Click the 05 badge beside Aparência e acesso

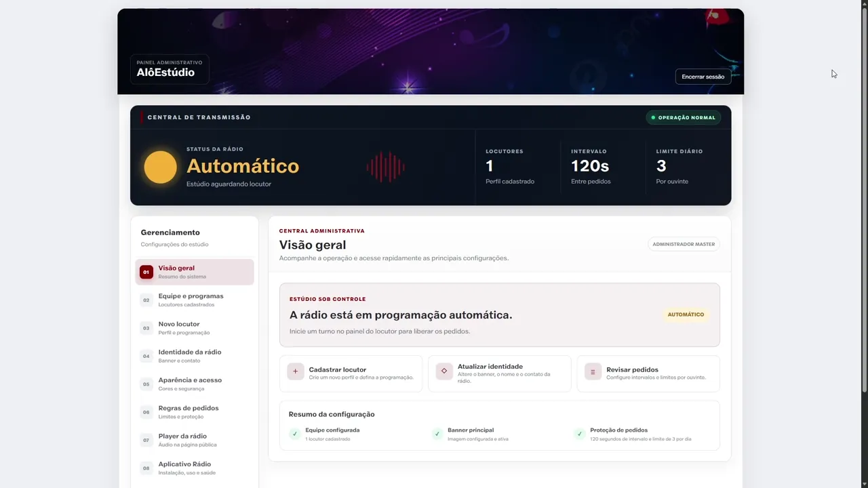point(146,384)
